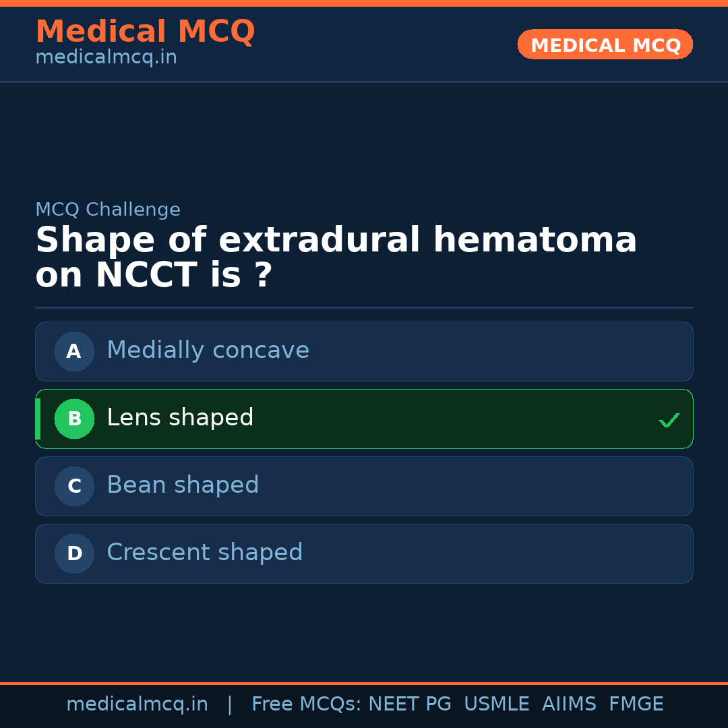Expand the MCQ Challenge section label
The width and height of the screenshot is (728, 728).
(108, 210)
